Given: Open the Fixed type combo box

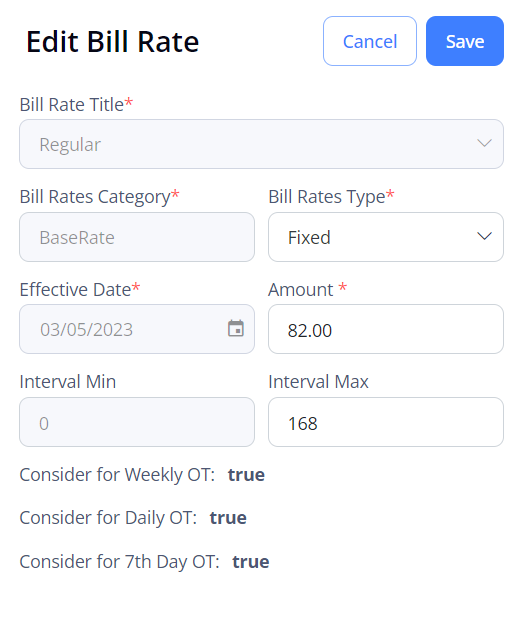Looking at the screenshot, I should [x=385, y=237].
